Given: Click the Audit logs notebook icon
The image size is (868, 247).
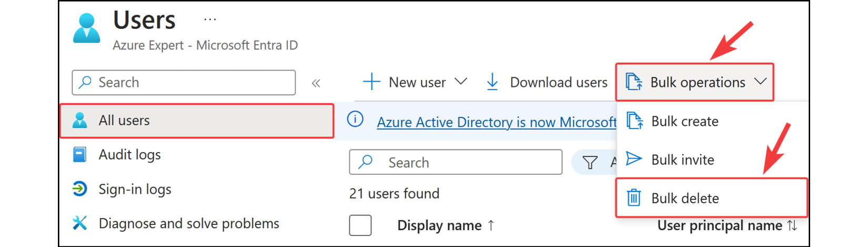Looking at the screenshot, I should 79,155.
